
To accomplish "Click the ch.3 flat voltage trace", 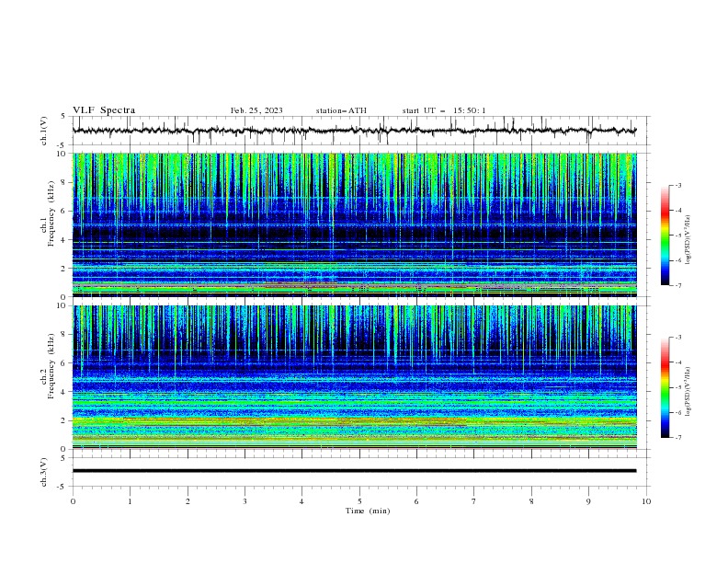I will [x=355, y=471].
